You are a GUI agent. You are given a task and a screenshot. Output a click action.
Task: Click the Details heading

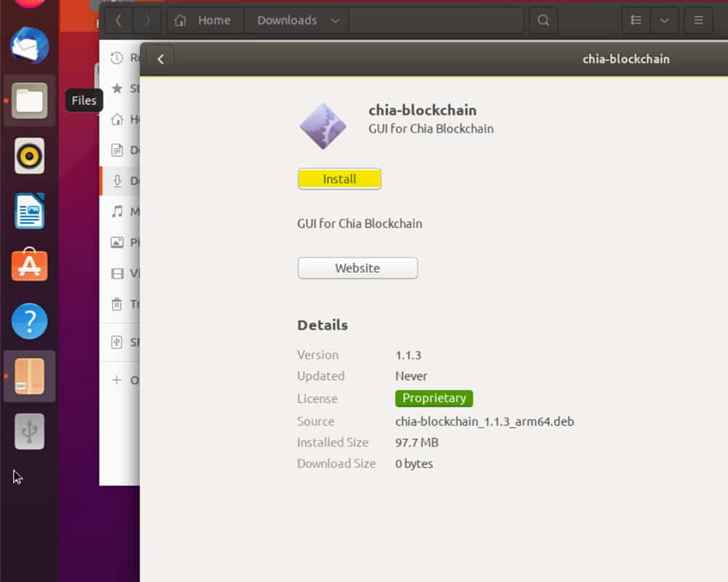coord(323,325)
